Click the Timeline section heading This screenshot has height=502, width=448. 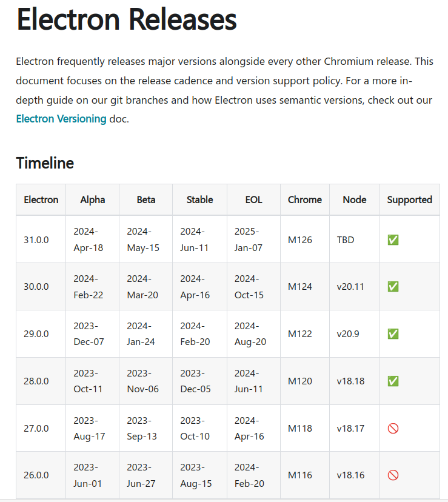[45, 163]
